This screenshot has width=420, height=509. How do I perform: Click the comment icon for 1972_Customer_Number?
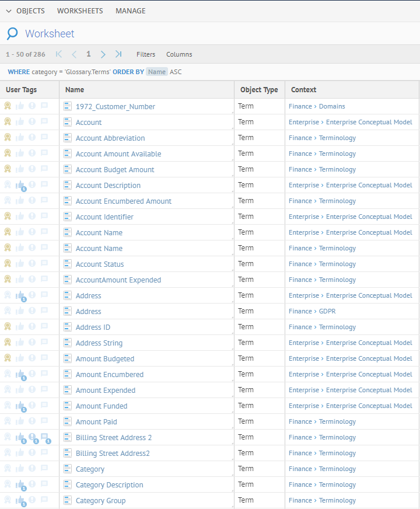[44, 106]
